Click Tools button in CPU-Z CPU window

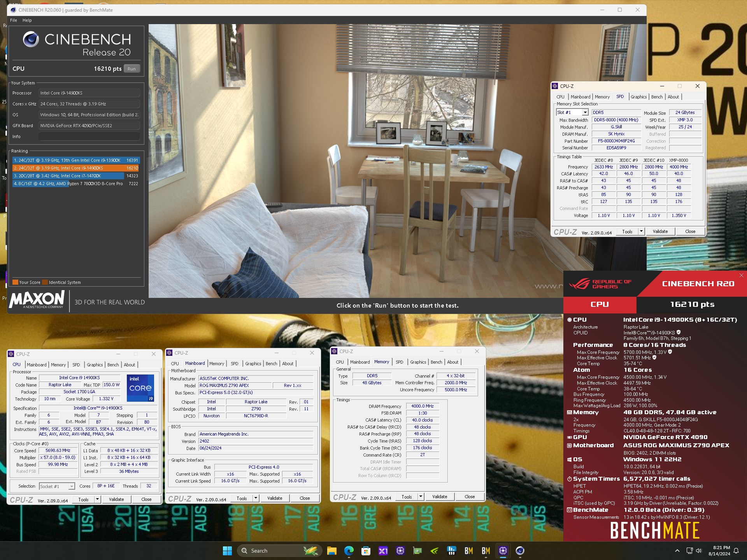point(83,499)
